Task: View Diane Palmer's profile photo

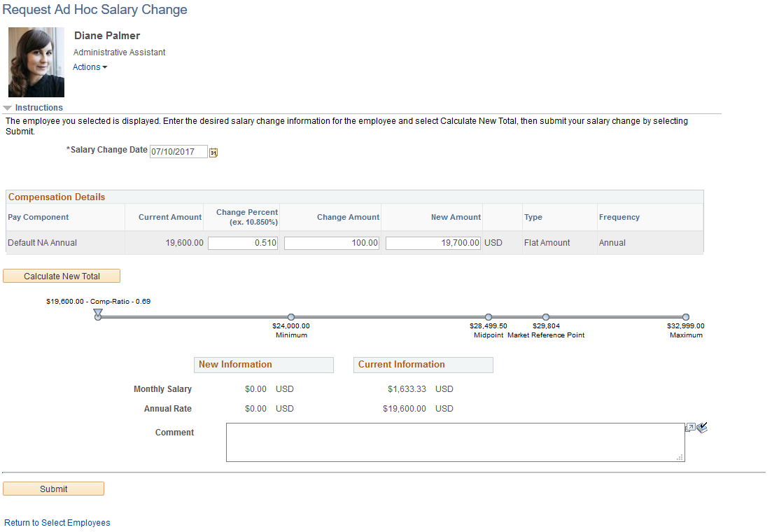Action: [36, 62]
